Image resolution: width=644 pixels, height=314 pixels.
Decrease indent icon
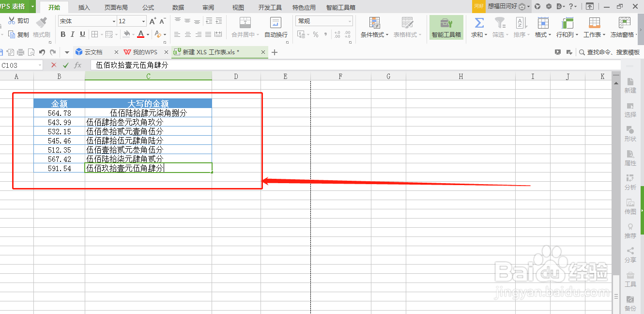[x=209, y=21]
